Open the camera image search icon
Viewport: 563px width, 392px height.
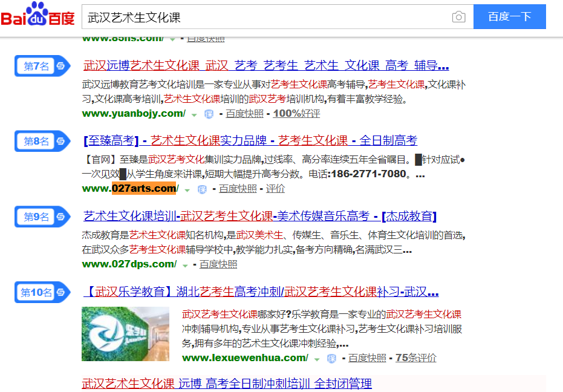pos(458,17)
